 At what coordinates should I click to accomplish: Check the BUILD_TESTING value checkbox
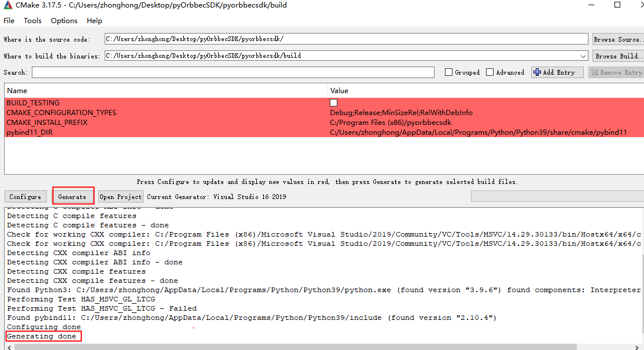pos(334,103)
